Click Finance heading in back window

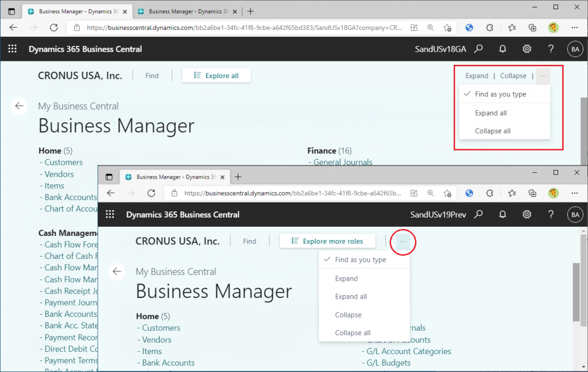click(x=322, y=151)
